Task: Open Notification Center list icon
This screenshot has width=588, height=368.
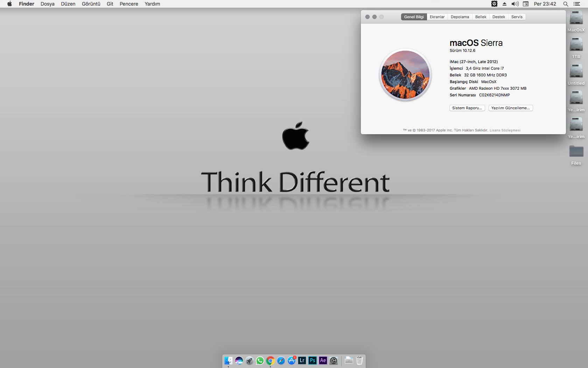Action: point(577,4)
